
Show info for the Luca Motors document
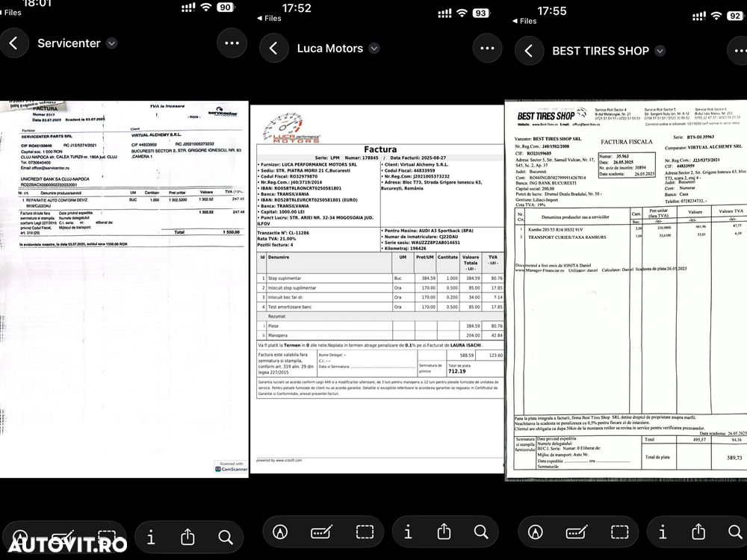coord(408,532)
